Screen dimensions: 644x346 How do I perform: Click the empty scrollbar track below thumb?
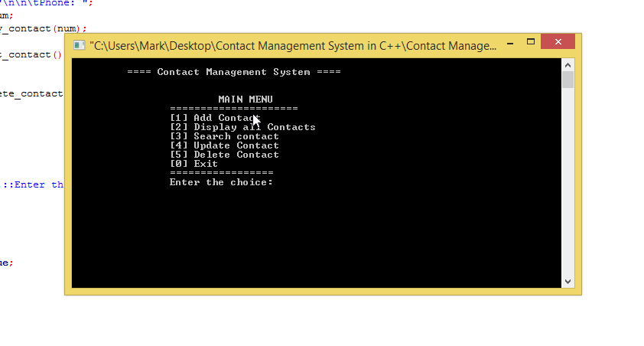point(567,184)
